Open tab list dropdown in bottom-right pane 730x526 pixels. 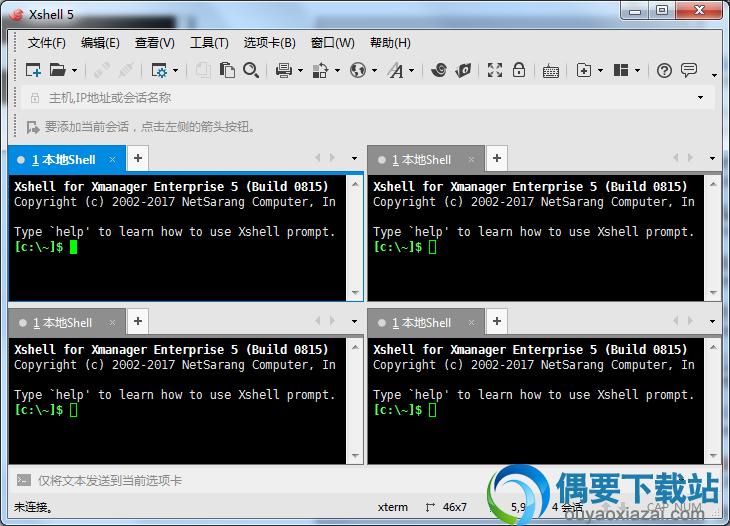(712, 322)
